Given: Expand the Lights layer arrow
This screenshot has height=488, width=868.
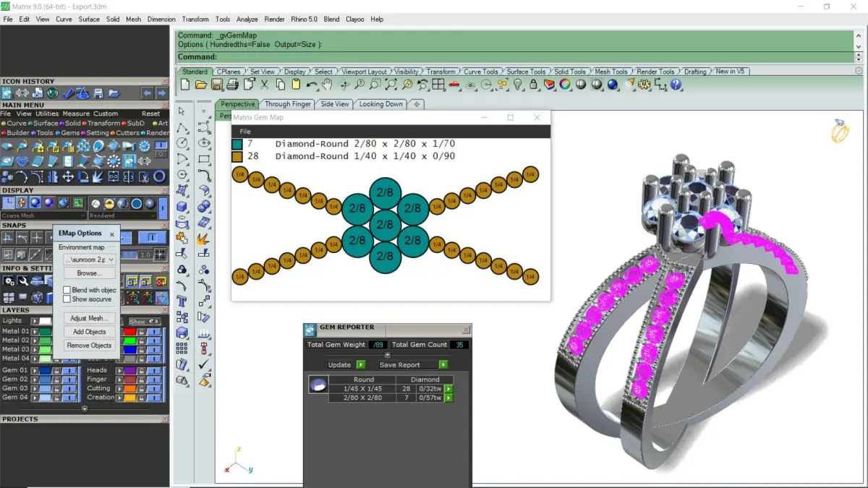Looking at the screenshot, I should pyautogui.click(x=35, y=321).
